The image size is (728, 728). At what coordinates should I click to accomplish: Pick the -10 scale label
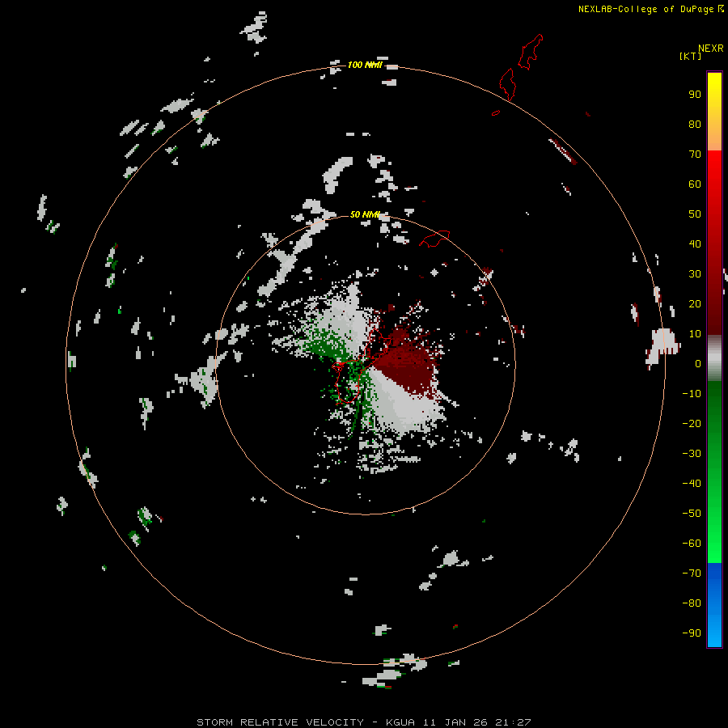click(692, 394)
